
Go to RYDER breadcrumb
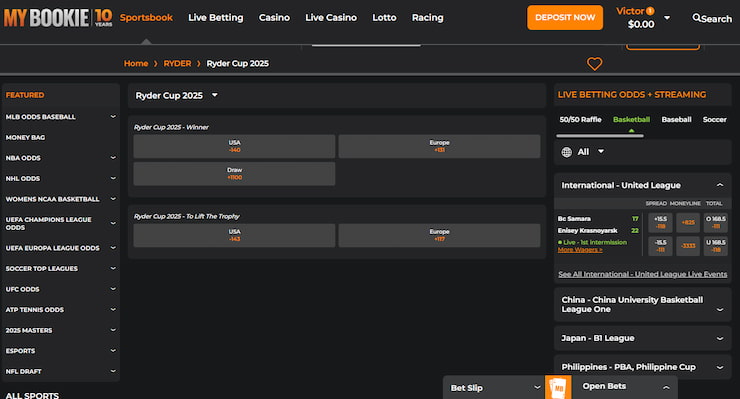point(177,63)
